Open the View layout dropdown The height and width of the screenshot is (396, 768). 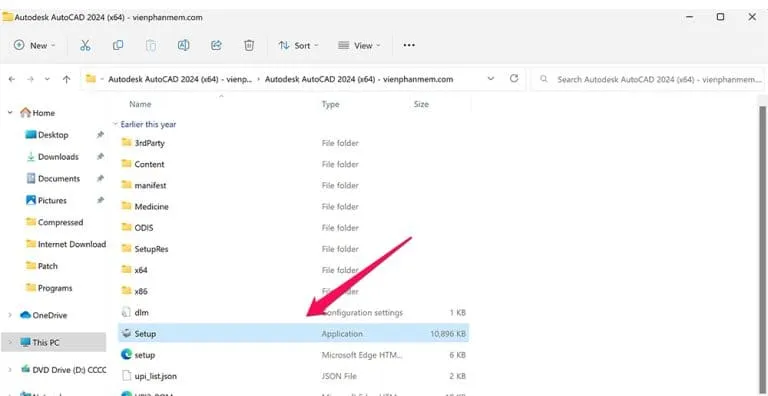point(359,46)
